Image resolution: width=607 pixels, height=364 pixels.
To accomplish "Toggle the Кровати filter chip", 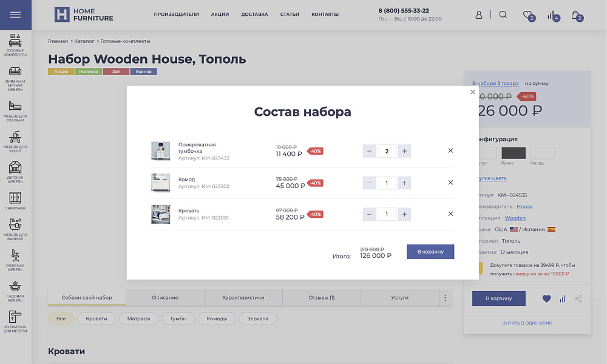I will coord(97,318).
